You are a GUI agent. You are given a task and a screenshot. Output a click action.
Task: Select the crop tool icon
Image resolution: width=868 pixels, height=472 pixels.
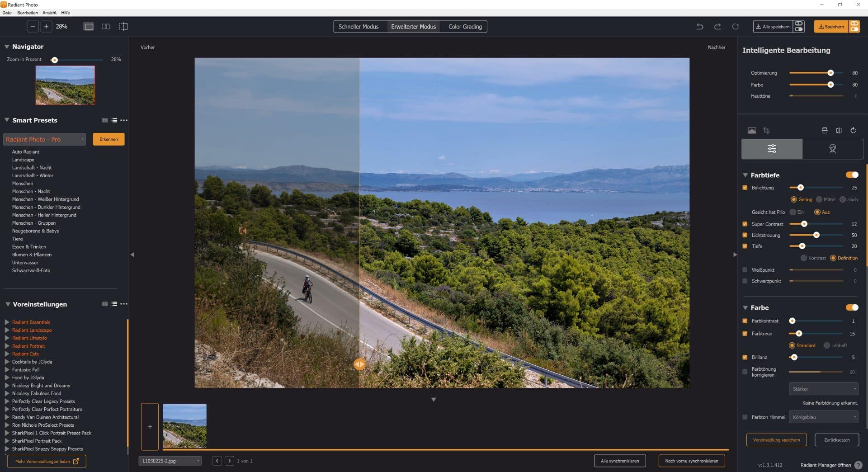pyautogui.click(x=766, y=131)
